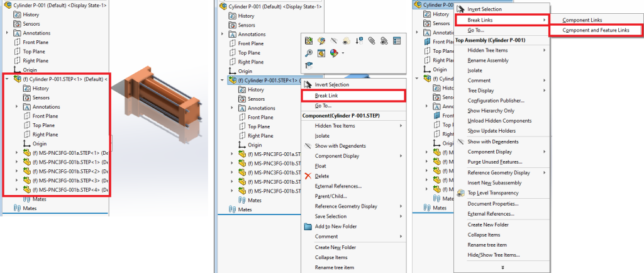The image size is (644, 273).
Task: Open dropdown arrow next to Appearances icon
Action: tap(343, 53)
